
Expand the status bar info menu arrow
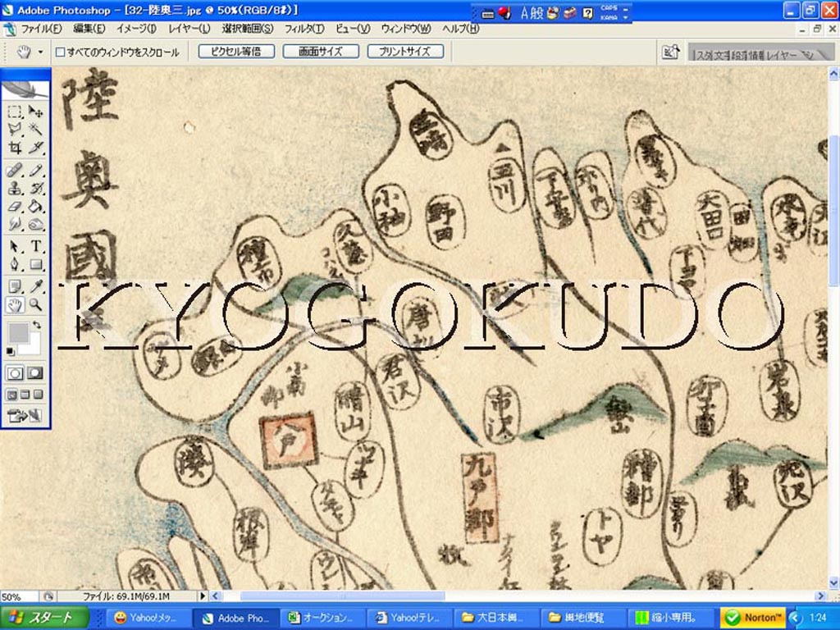[x=203, y=596]
